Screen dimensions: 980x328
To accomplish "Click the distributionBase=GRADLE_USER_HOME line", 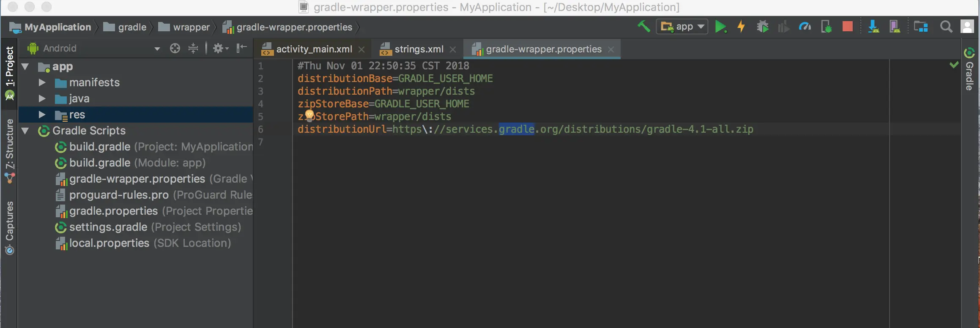I will click(x=395, y=78).
